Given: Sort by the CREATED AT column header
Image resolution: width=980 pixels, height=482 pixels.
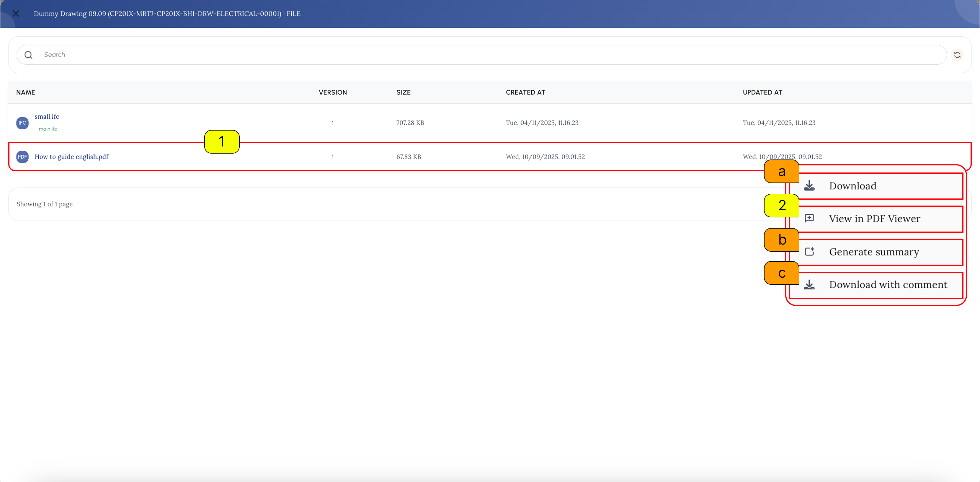Looking at the screenshot, I should tap(525, 92).
